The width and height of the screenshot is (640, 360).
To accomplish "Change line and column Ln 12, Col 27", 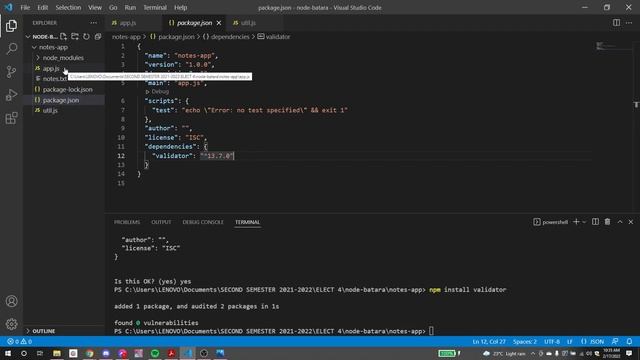I will coord(489,341).
